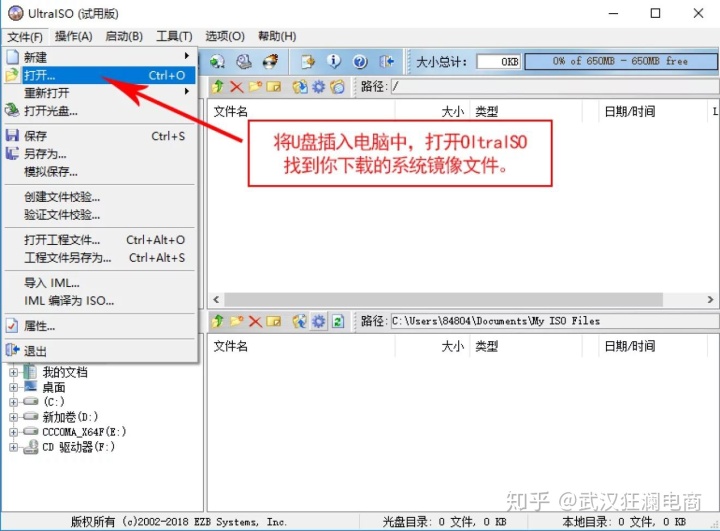Click the 650MB capacity progress bar
Image resolution: width=720 pixels, height=531 pixels.
click(620, 61)
